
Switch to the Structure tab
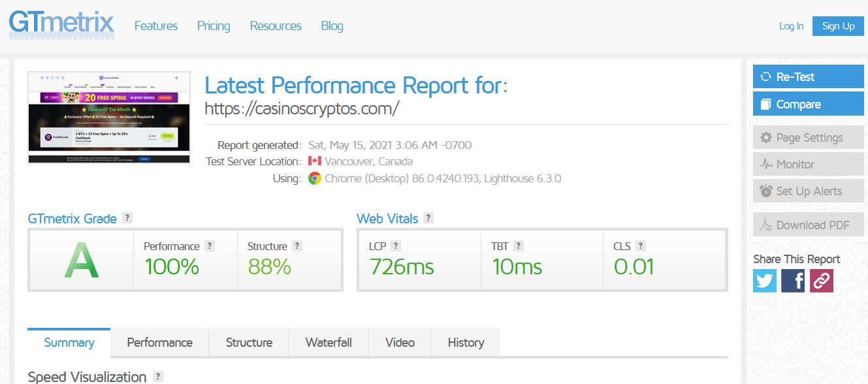[249, 342]
